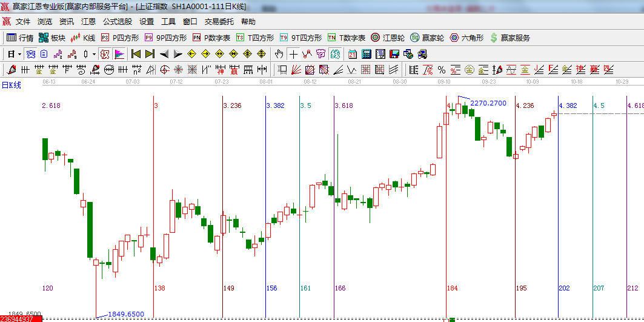
Task: Toggle the hand pan tool
Action: pos(279,54)
